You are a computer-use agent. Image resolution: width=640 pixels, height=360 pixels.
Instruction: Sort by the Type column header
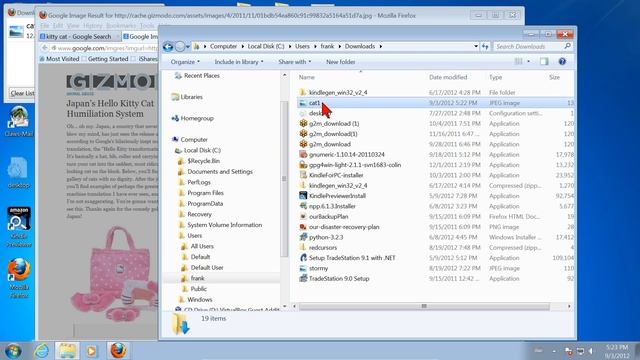(496, 77)
